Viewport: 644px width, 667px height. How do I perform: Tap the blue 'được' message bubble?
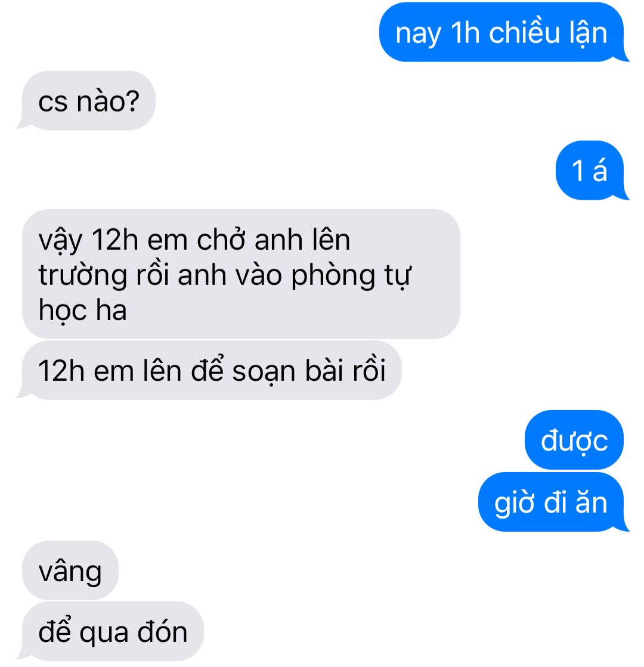[x=574, y=440]
